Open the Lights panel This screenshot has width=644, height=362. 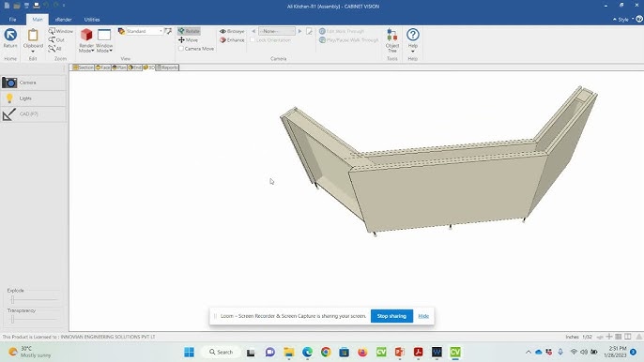click(x=33, y=98)
